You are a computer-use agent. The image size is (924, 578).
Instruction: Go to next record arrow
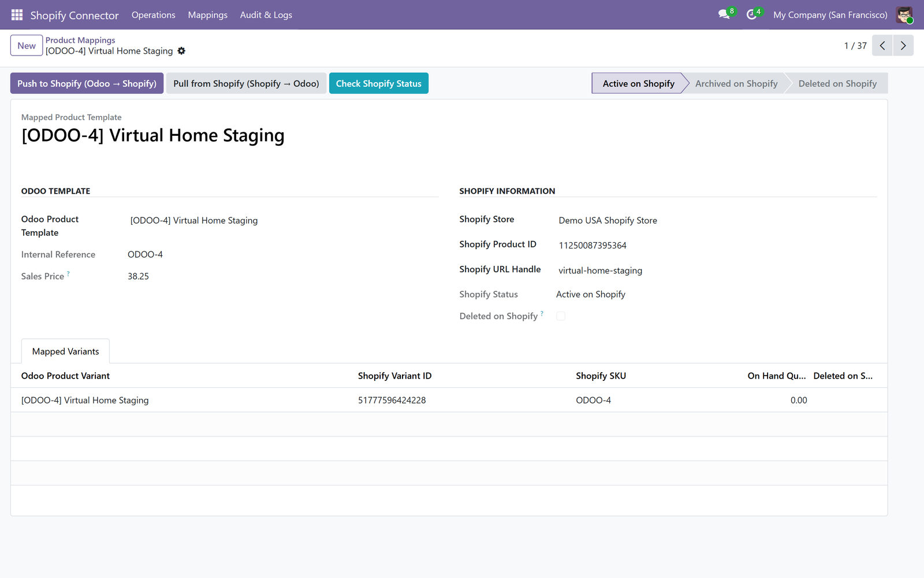point(903,46)
